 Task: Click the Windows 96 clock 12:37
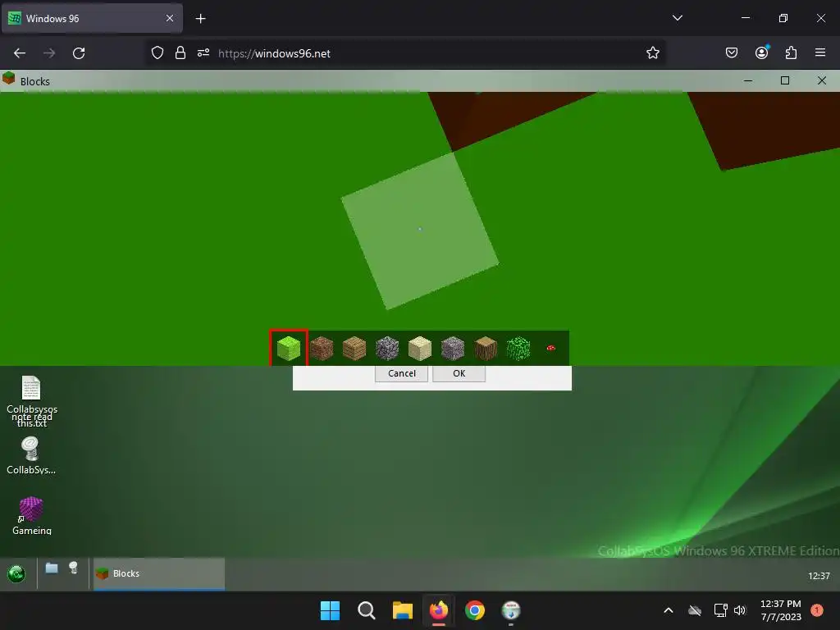(x=819, y=576)
